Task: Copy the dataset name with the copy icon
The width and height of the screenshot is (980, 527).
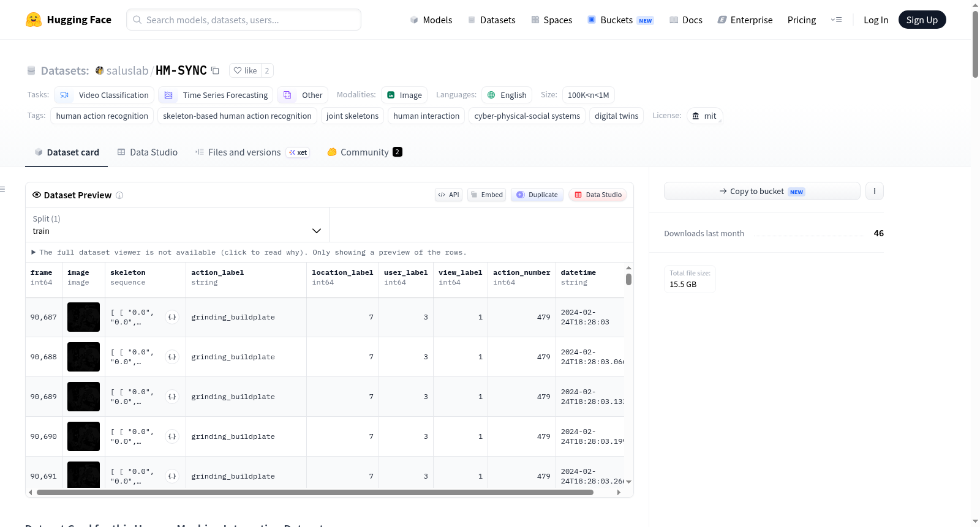Action: (215, 70)
